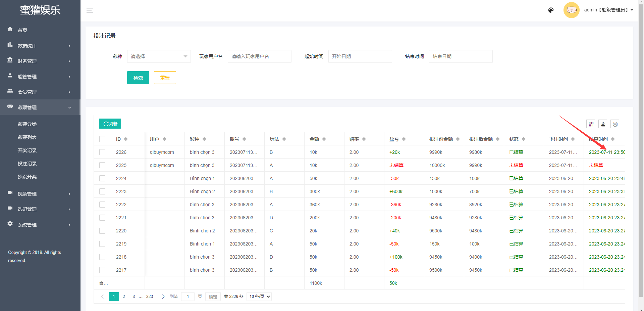Tick the select-all checkbox in table header
Image resolution: width=644 pixels, height=311 pixels.
[102, 139]
